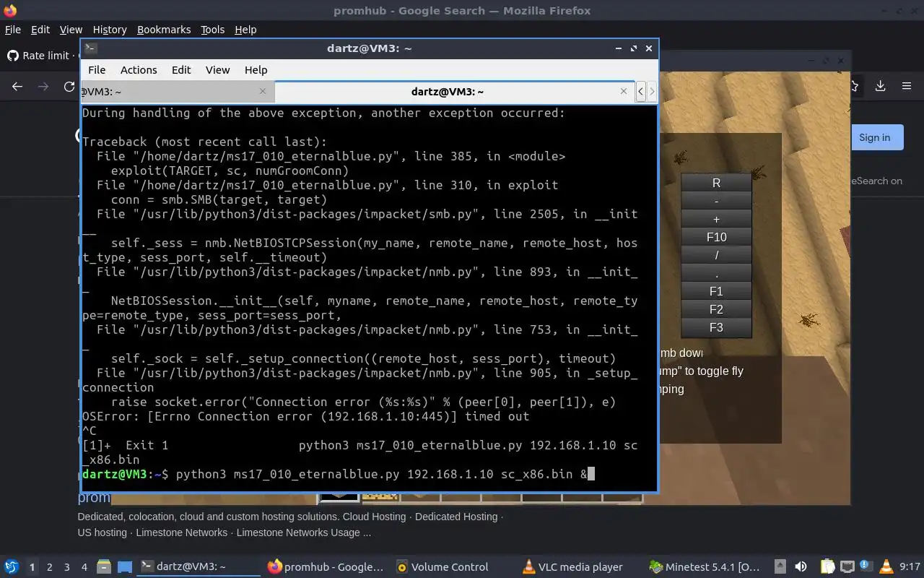The height and width of the screenshot is (578, 924).
Task: Open Firefox History menu
Action: (110, 30)
